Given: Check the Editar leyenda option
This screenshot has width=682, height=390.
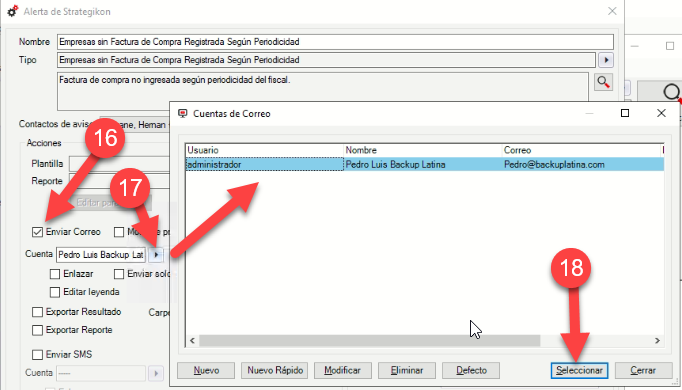Looking at the screenshot, I should [x=55, y=292].
